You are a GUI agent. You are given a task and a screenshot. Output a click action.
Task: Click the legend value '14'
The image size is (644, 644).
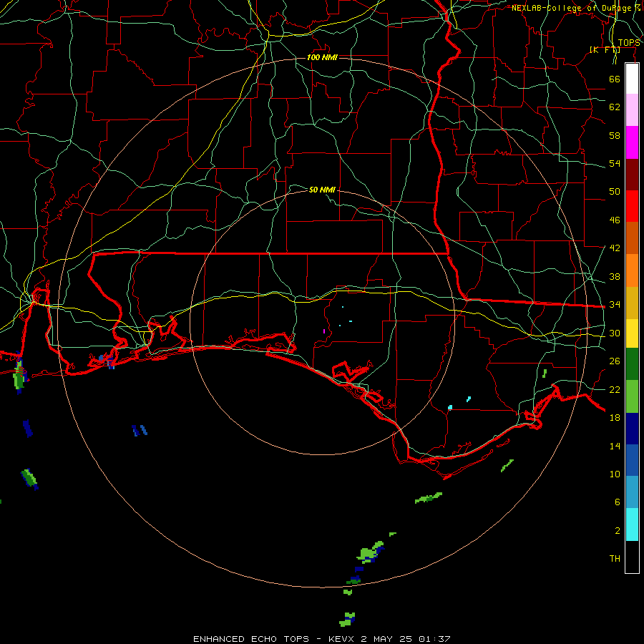point(615,446)
